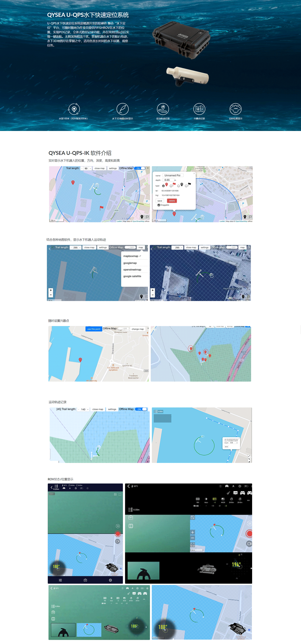
Task: Click settings on the satellite map toolbar
Action: point(204,248)
